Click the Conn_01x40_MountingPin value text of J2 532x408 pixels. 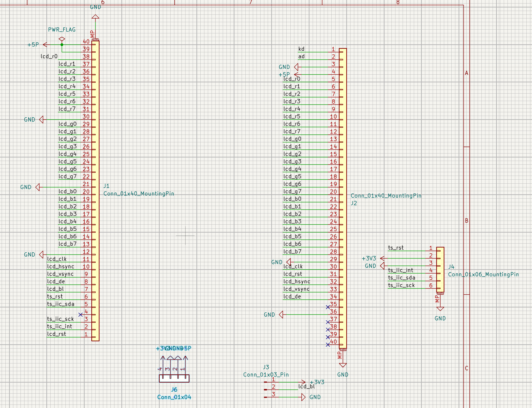[386, 196]
